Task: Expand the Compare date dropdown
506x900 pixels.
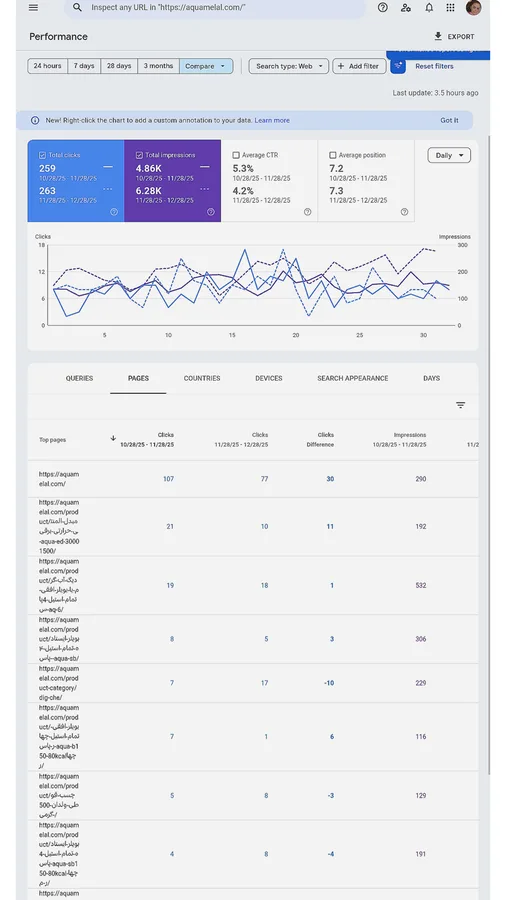Action: 206,66
